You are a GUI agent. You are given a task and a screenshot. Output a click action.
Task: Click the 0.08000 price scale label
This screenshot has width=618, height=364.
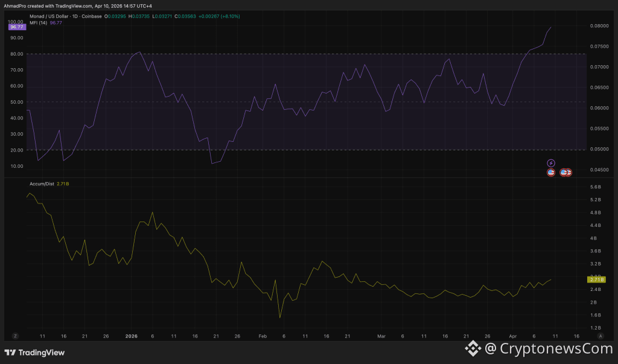[x=599, y=26]
